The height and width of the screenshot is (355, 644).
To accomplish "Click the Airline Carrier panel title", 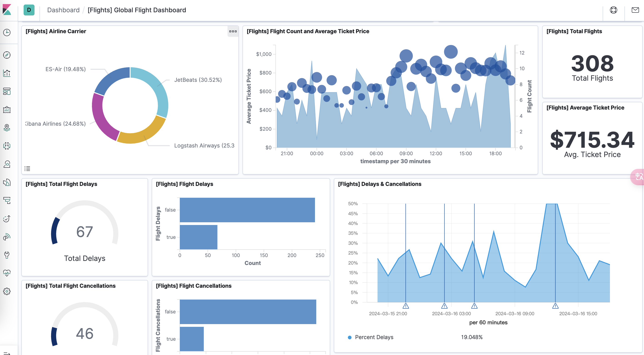I will pos(56,31).
